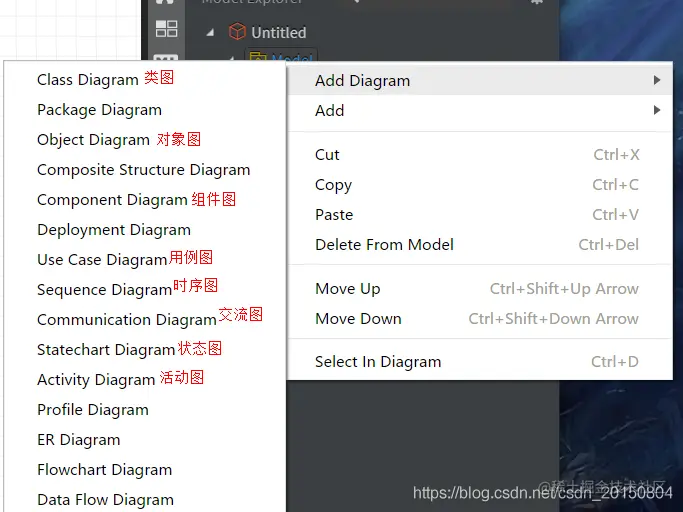Click Move Down in context menu
Viewport: 683px width, 512px height.
(480, 319)
